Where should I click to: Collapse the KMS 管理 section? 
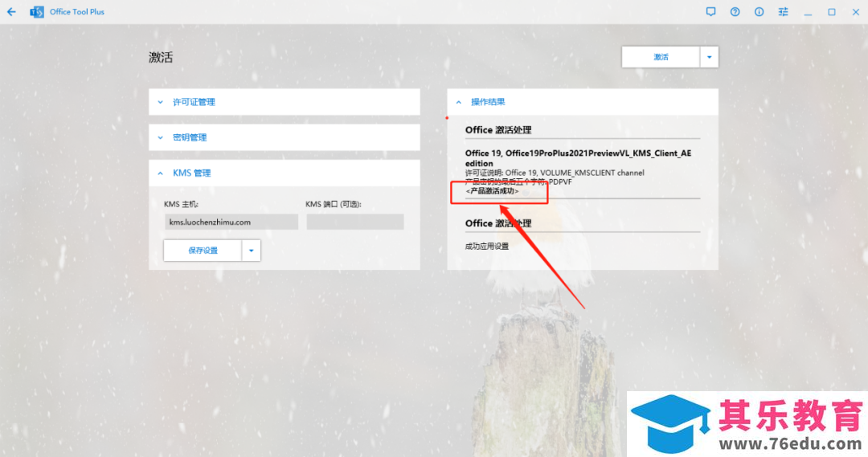coord(284,173)
